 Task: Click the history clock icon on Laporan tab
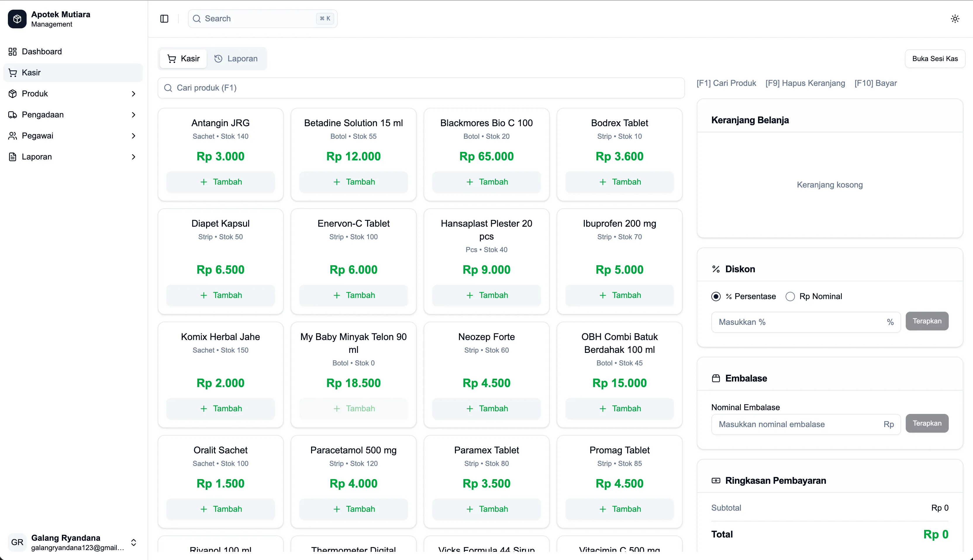tap(218, 59)
